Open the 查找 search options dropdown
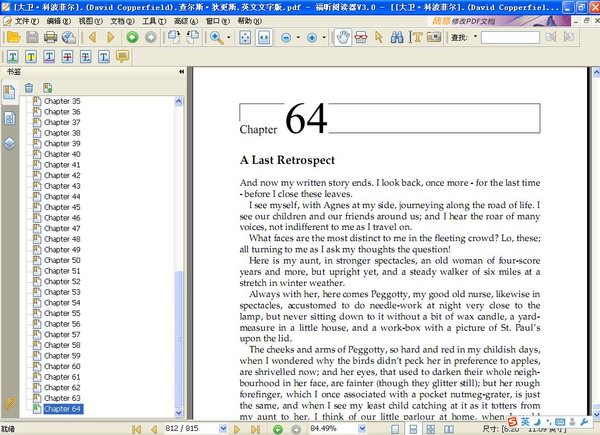This screenshot has width=600, height=435. coord(475,37)
